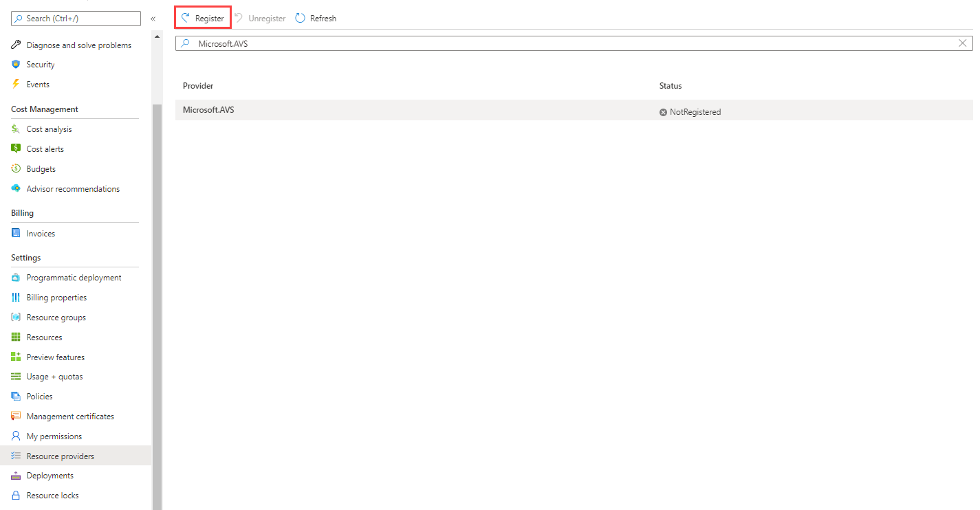The height and width of the screenshot is (510, 980).
Task: Collapse the sidebar using the double chevron
Action: coord(153,19)
